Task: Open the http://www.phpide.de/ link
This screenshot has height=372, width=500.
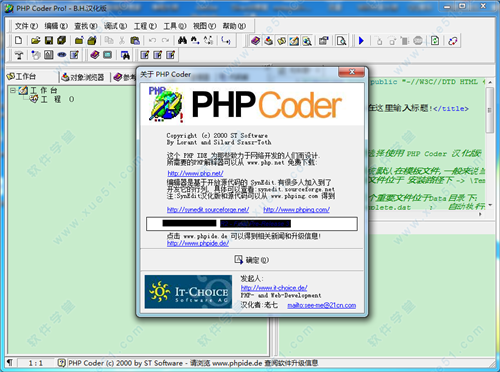Action: 198,244
